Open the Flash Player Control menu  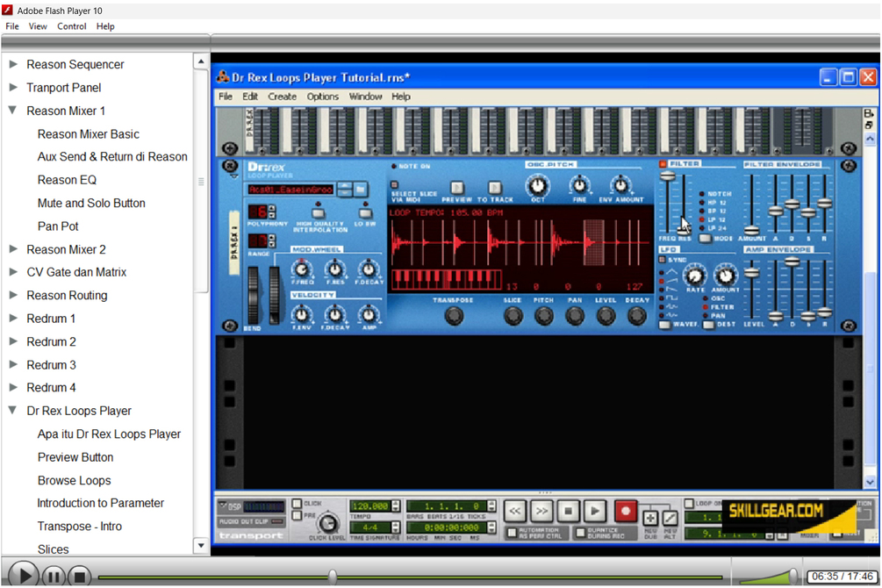pos(71,26)
